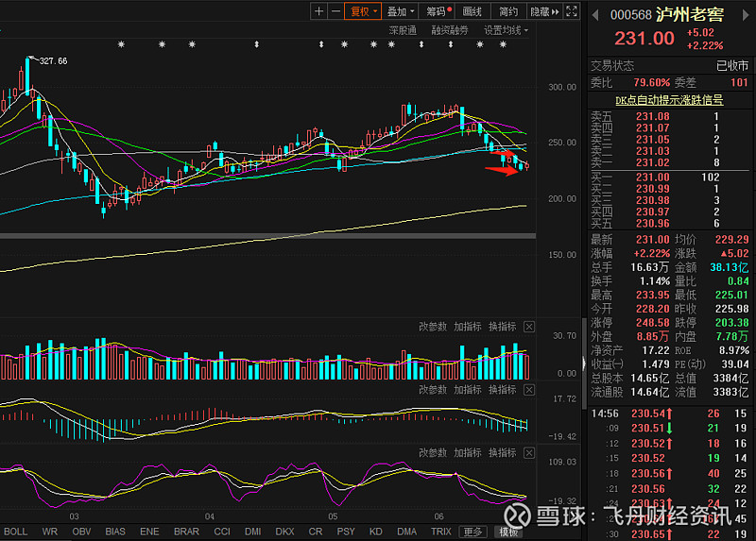Click the 买一 231.00 bid row
This screenshot has height=541, width=756.
[x=670, y=177]
